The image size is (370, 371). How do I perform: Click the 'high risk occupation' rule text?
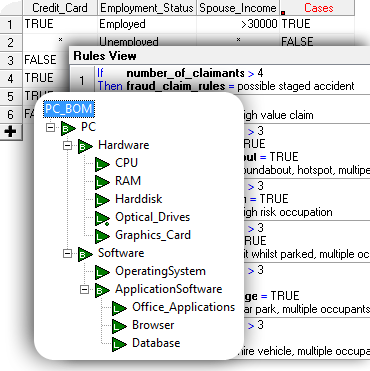(x=288, y=212)
